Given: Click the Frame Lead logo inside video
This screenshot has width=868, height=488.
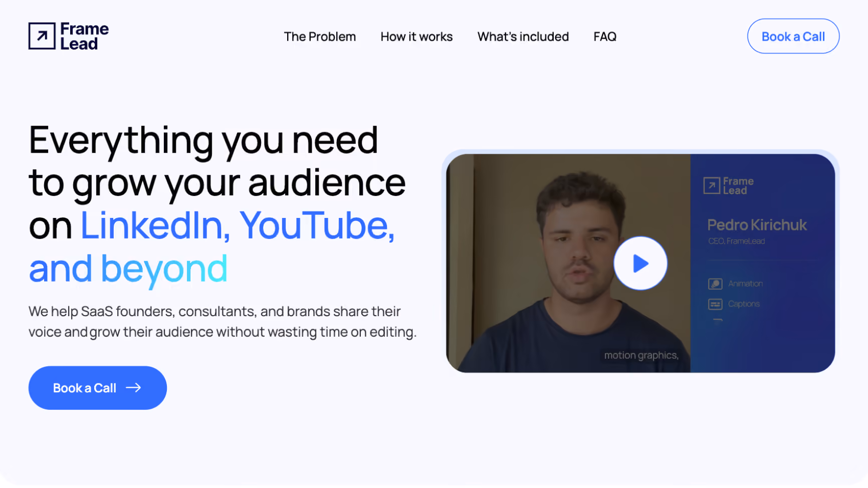Looking at the screenshot, I should coord(729,186).
